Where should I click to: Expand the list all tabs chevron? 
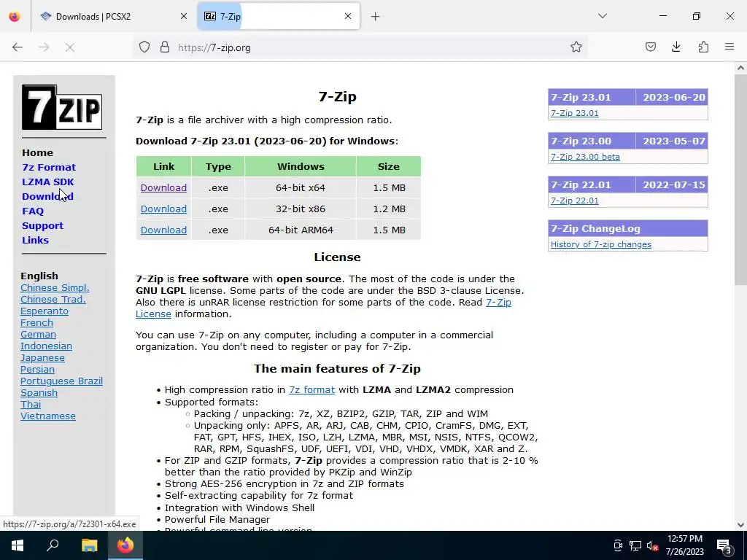[603, 17]
